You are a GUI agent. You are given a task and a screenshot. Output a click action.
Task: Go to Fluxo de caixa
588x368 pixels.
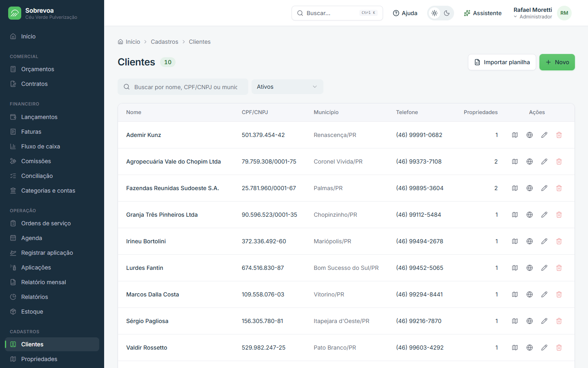tap(52, 146)
